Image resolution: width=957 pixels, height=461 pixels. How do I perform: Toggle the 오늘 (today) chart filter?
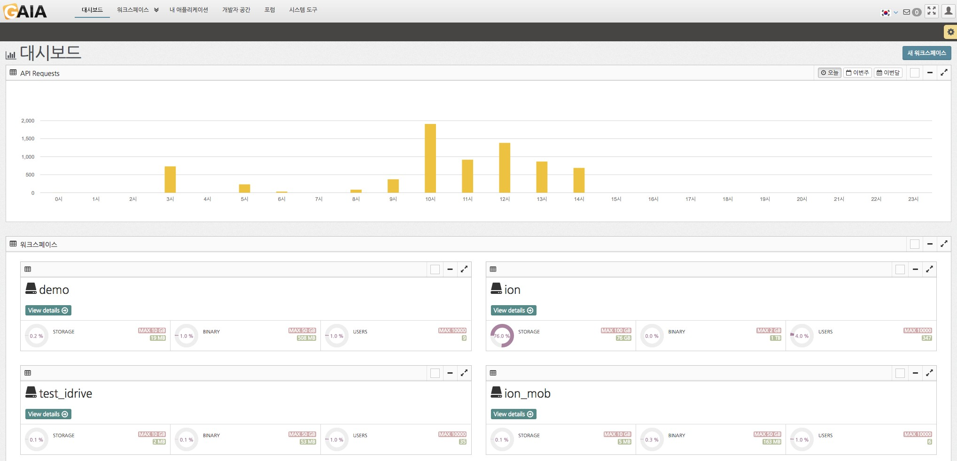829,73
